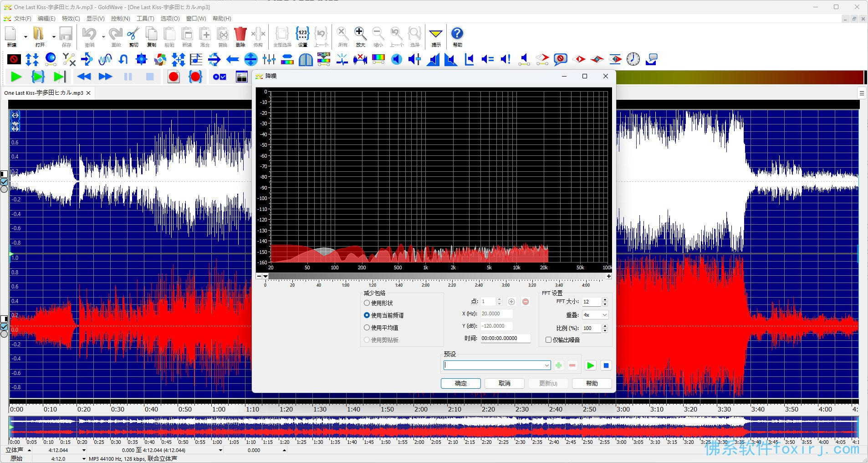The image size is (868, 463).
Task: Click the Zoom in (放大) magnifier icon
Action: [360, 36]
